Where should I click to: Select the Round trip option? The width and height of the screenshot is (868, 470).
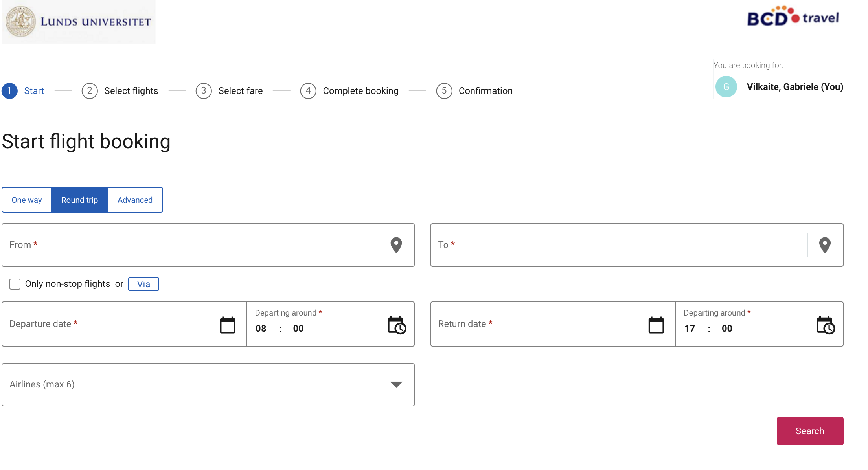click(79, 200)
